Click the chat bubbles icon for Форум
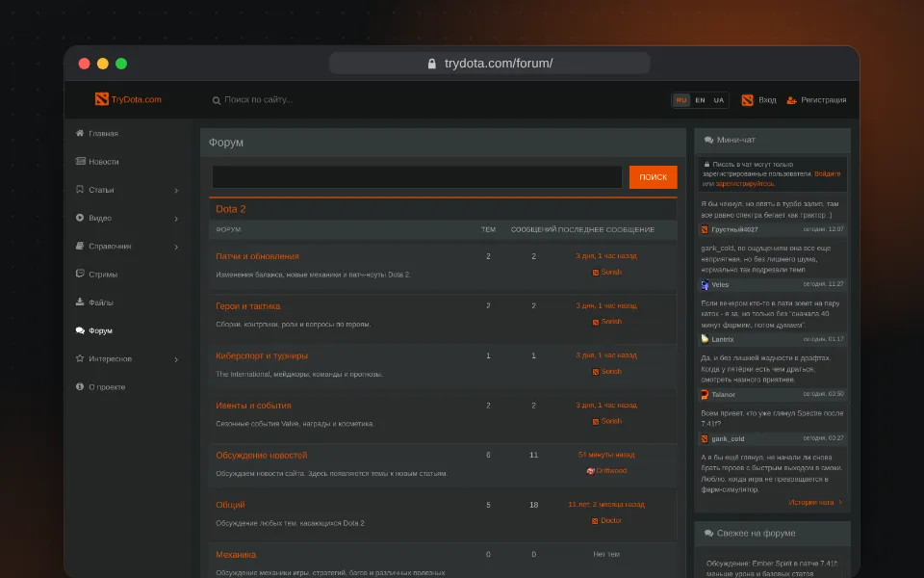 (x=80, y=330)
